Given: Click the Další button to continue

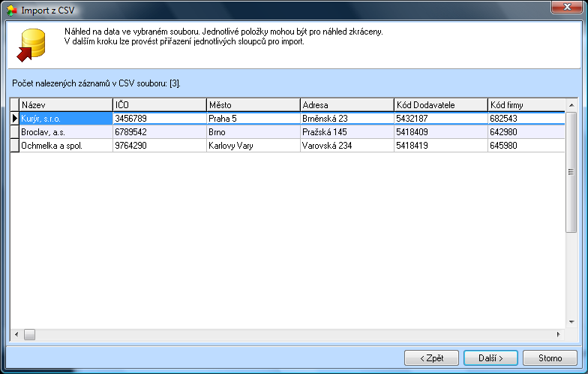Looking at the screenshot, I should [490, 357].
